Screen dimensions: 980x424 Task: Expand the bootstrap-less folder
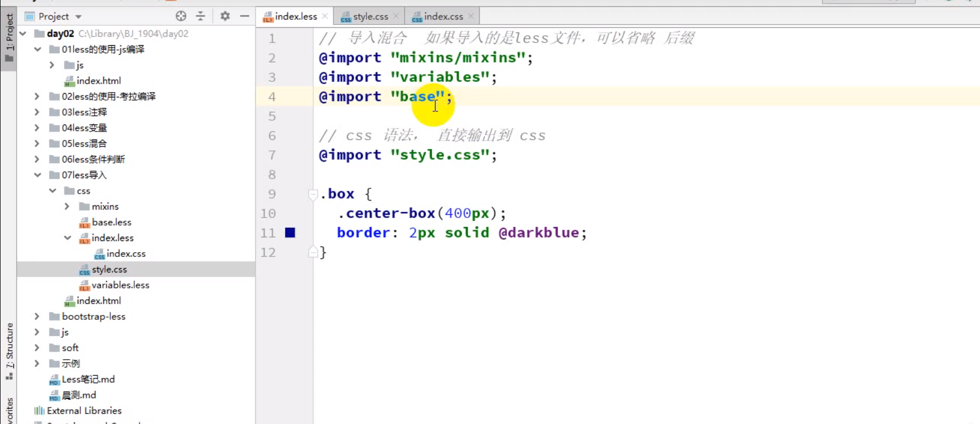pos(37,317)
